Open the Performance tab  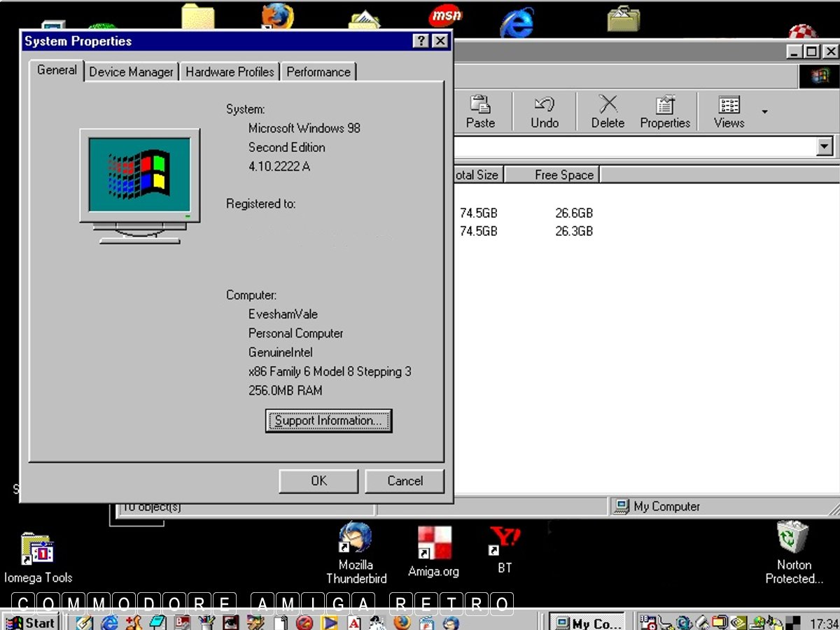point(318,72)
